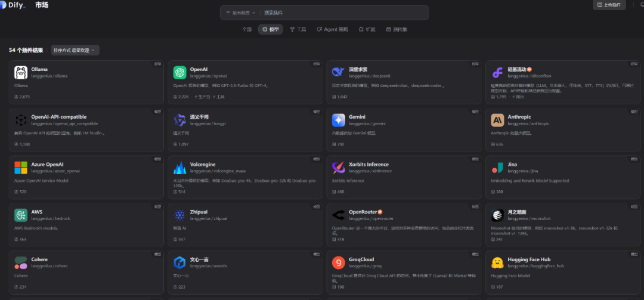Click the Anthropic logo icon
The image size is (644, 300).
click(x=497, y=120)
